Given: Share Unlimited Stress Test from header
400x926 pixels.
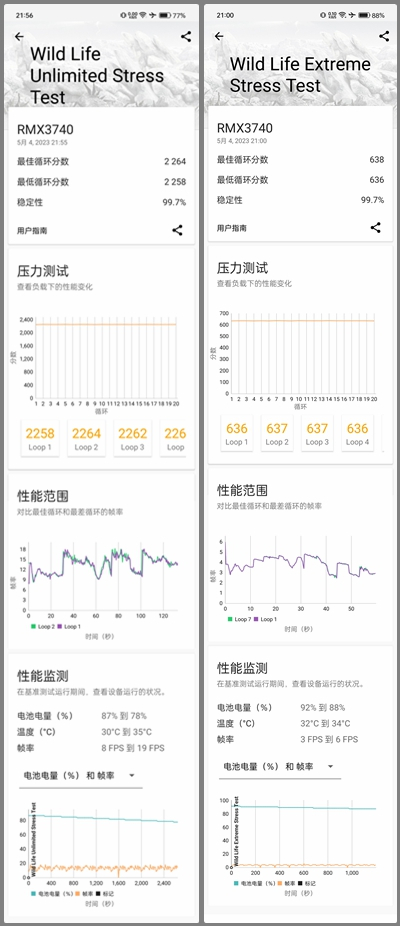Looking at the screenshot, I should (x=186, y=37).
